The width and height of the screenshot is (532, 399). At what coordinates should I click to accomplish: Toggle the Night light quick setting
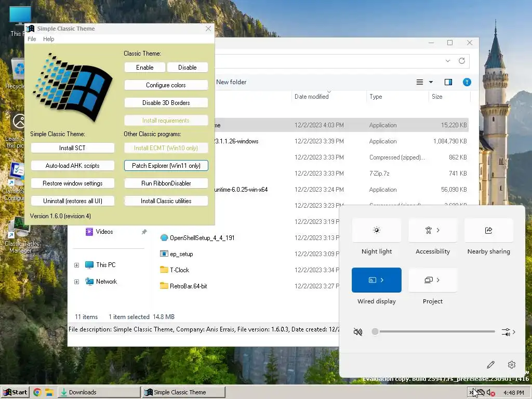pos(376,230)
